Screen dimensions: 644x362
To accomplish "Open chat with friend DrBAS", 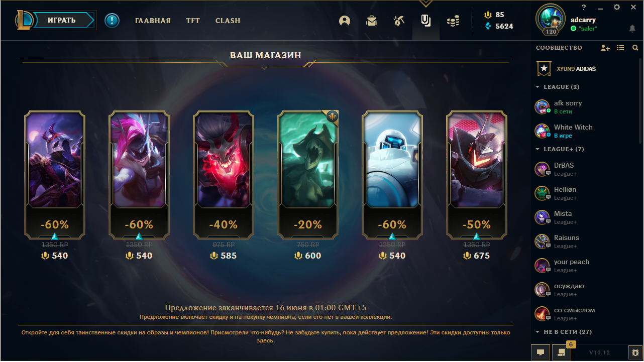I will pyautogui.click(x=583, y=169).
